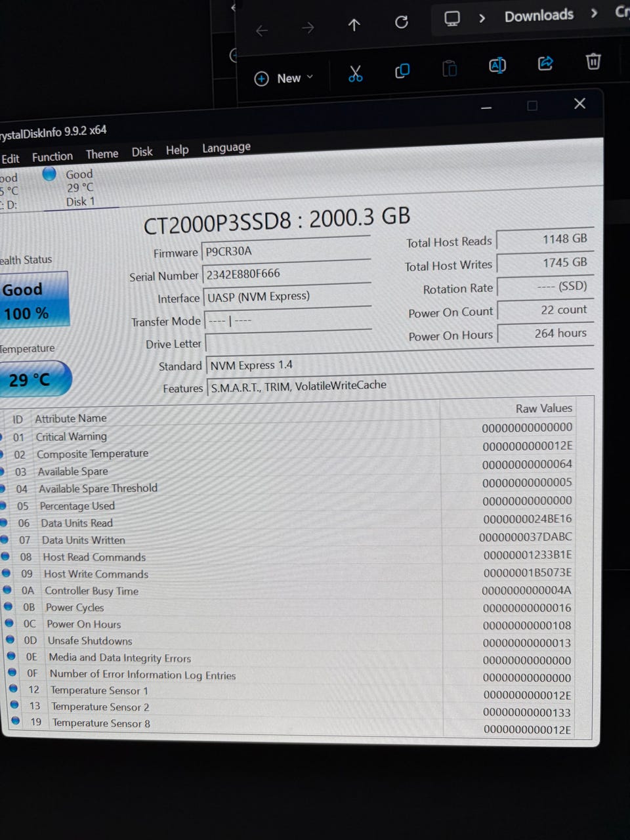Select the 13 Temperature Sensor 2 row

[x=292, y=709]
